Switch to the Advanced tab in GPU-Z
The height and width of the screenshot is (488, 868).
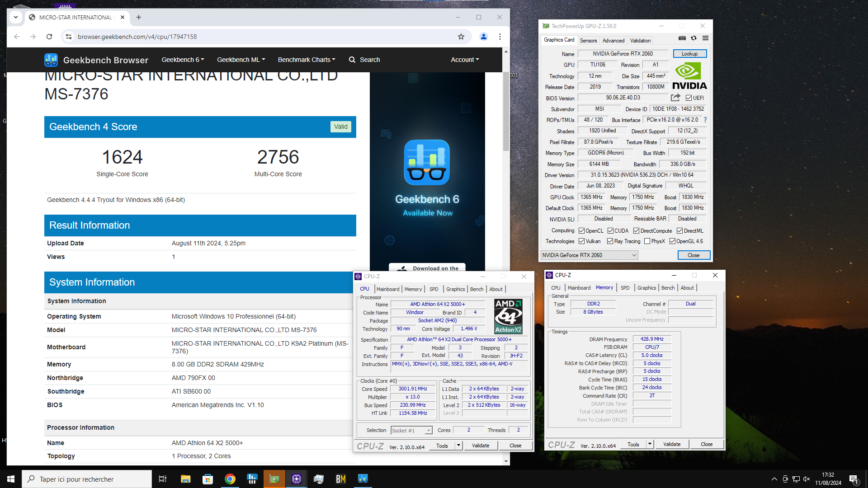[613, 41]
